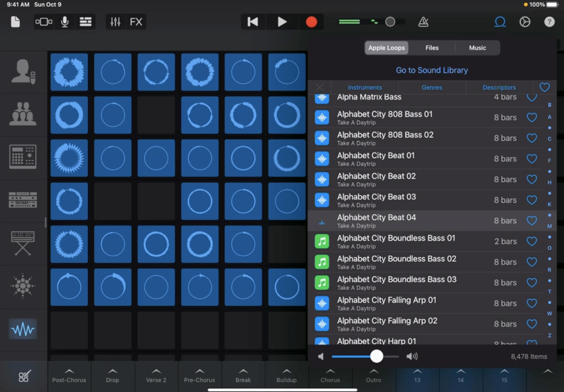The image size is (564, 392).
Task: Favorite Alphabet City Beat 02 loop
Action: click(x=532, y=179)
